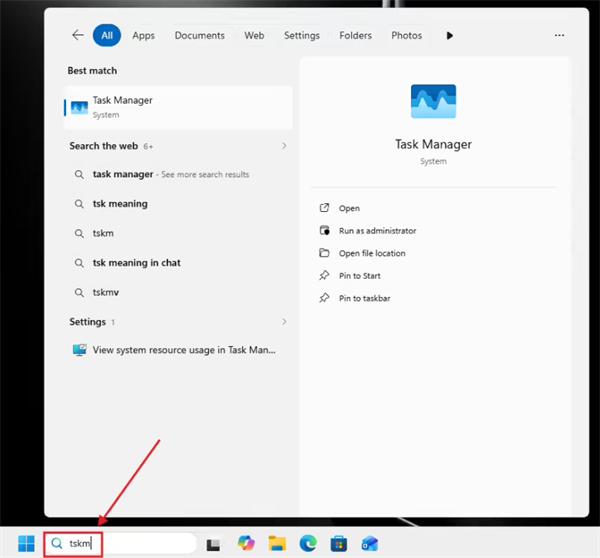Launch Microsoft Edge from the taskbar

click(308, 543)
